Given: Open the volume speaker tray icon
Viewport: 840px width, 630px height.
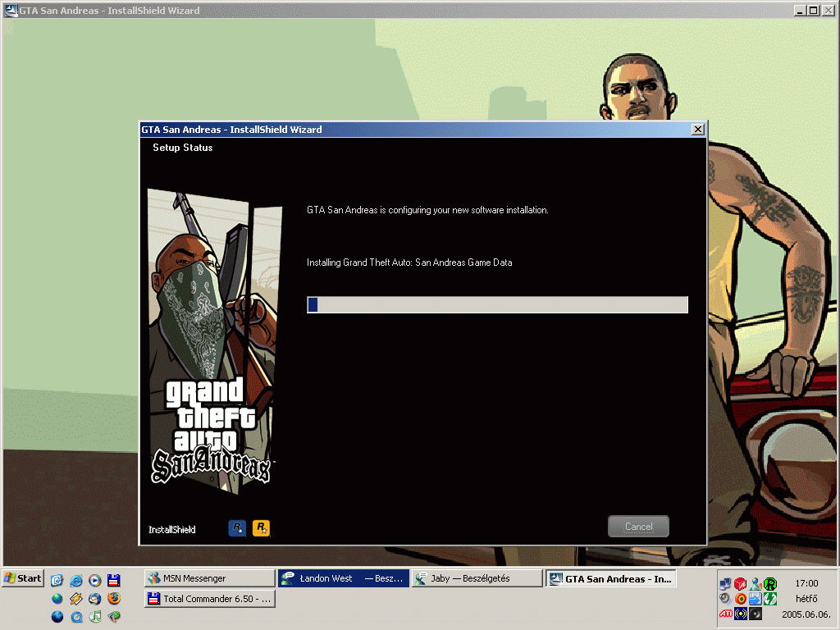Looking at the screenshot, I should [725, 599].
